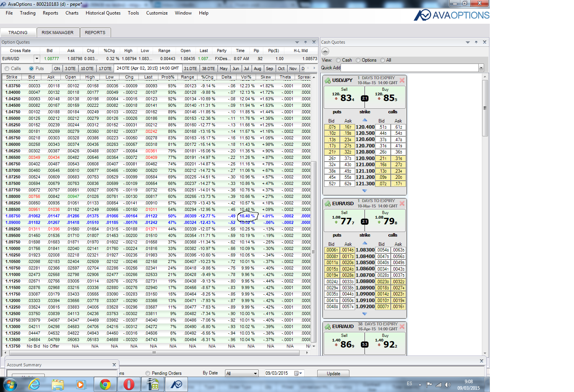Switch to REPORTS tab

(x=95, y=33)
